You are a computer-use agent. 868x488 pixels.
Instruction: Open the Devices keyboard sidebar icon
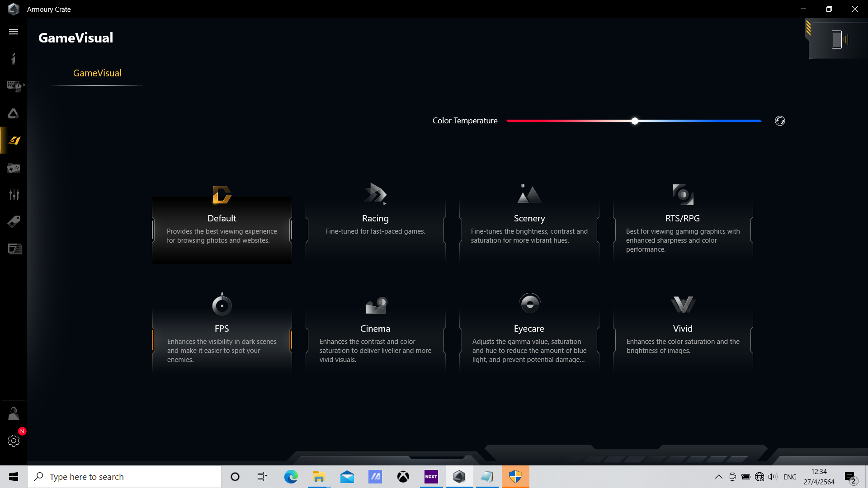pyautogui.click(x=14, y=86)
